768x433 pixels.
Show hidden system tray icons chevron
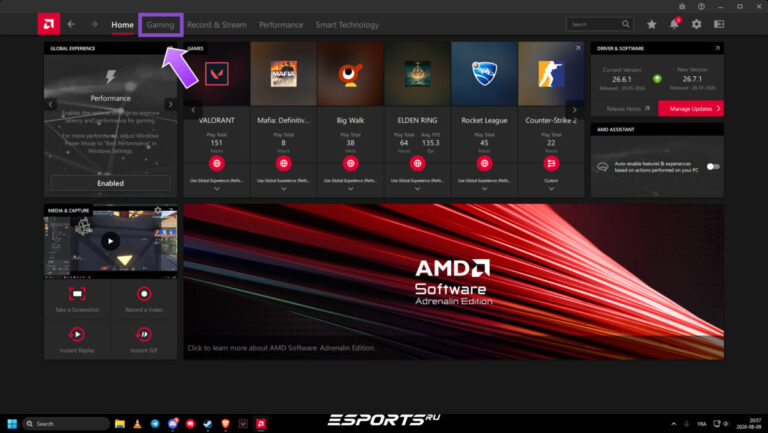[x=673, y=424]
